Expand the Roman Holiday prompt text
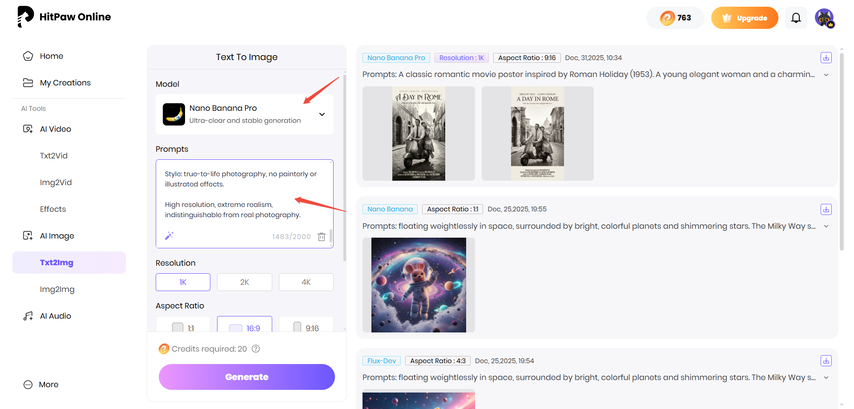Viewport: 854px width, 409px height. coord(826,74)
